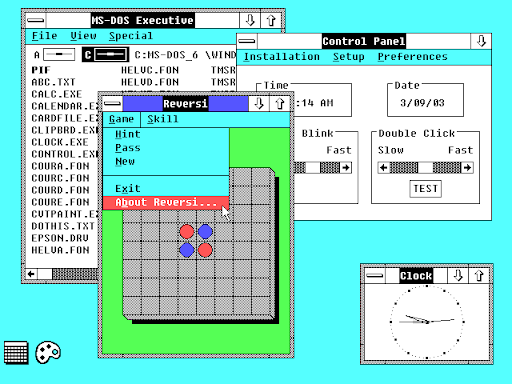
Task: Select Hint from the Game menu
Action: (x=128, y=134)
